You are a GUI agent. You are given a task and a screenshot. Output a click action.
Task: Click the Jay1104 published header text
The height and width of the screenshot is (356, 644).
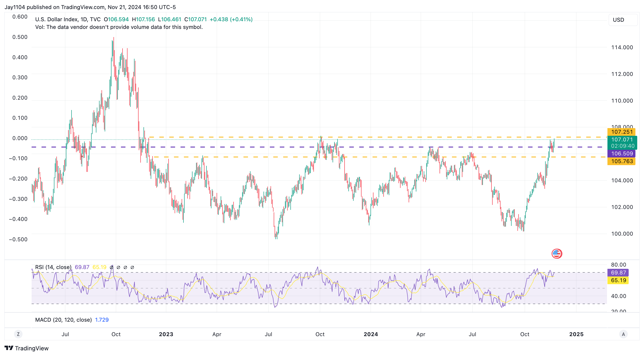pyautogui.click(x=90, y=7)
